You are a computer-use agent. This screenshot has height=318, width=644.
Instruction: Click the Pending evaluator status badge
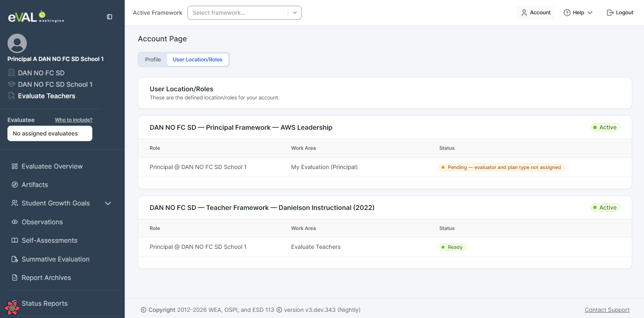click(x=502, y=167)
